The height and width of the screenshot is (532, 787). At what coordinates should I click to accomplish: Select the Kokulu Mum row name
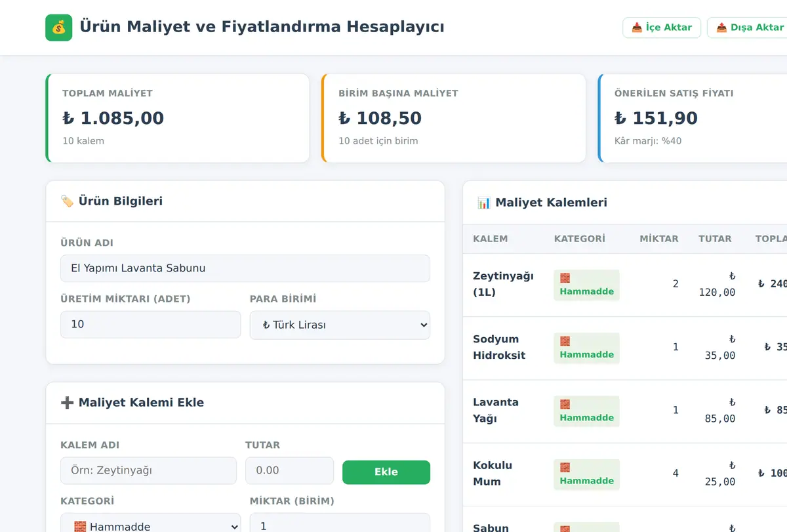[x=493, y=473]
